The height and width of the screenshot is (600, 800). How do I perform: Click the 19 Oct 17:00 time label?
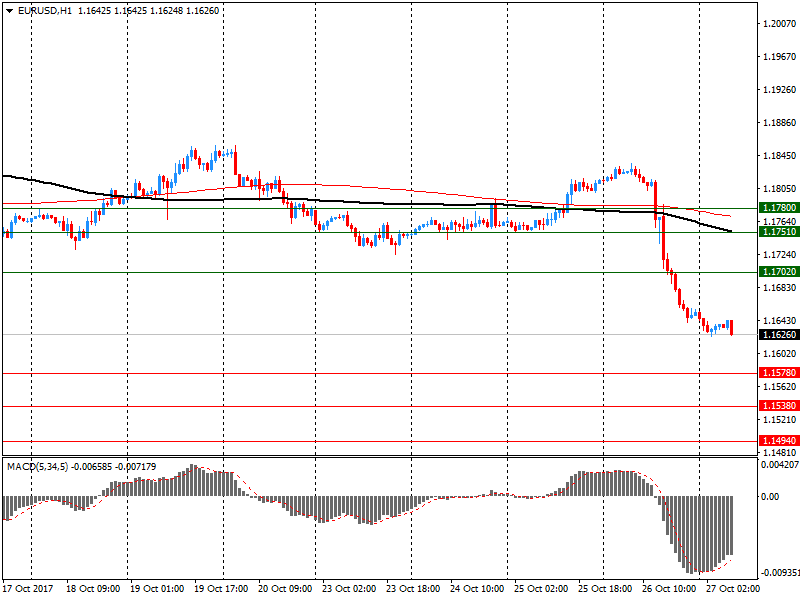tap(221, 589)
